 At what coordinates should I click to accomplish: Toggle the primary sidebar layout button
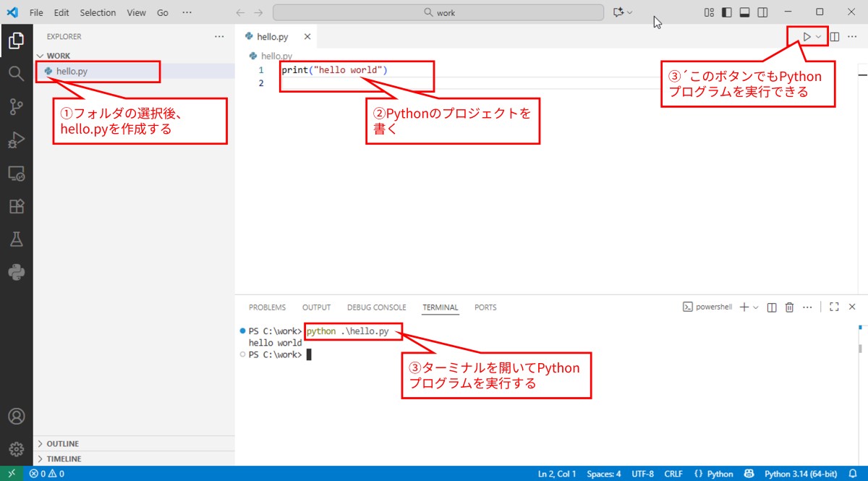726,12
